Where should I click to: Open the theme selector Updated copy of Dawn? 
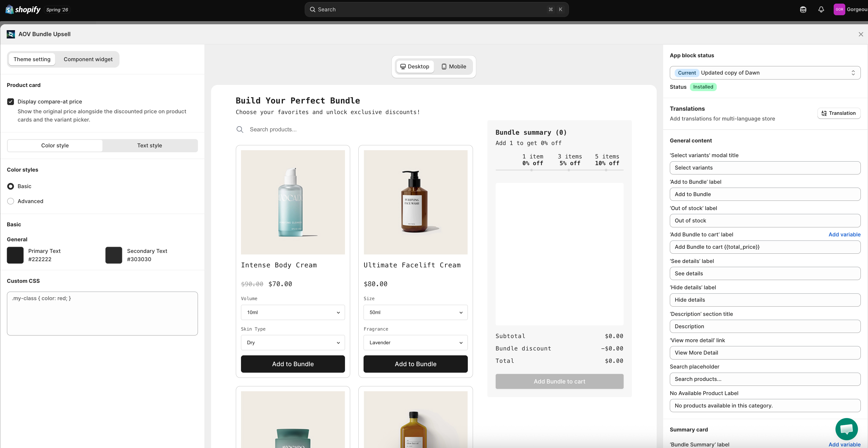click(x=765, y=73)
